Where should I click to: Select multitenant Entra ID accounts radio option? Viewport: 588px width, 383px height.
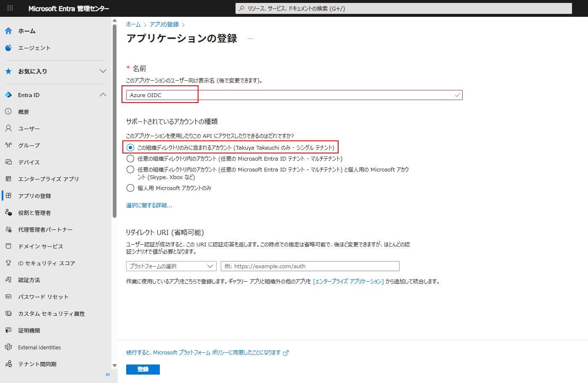pos(130,158)
